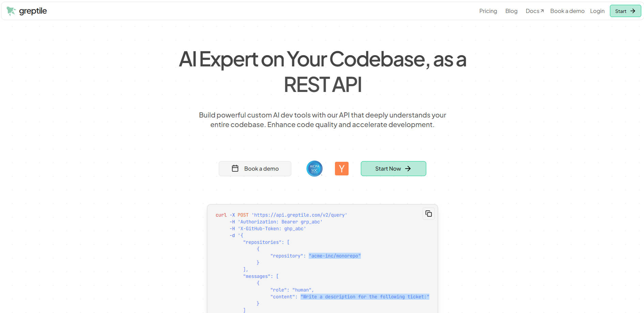
Task: Open the Pricing page
Action: click(x=488, y=11)
